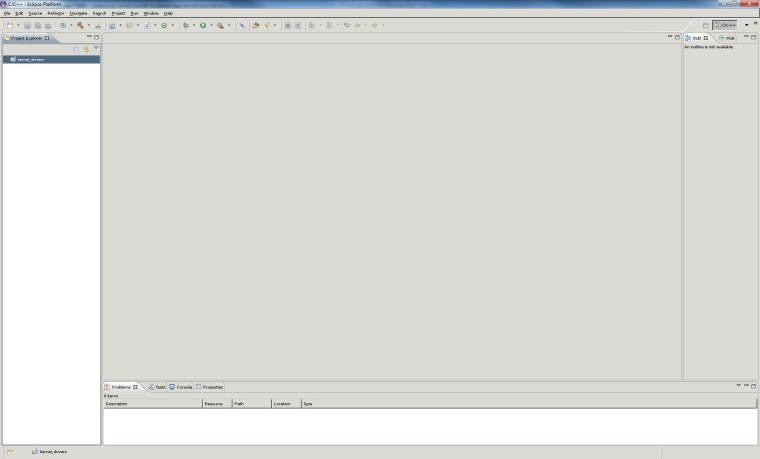Viewport: 760px width, 459px height.
Task: Click the Build hammer icon
Action: coord(80,25)
